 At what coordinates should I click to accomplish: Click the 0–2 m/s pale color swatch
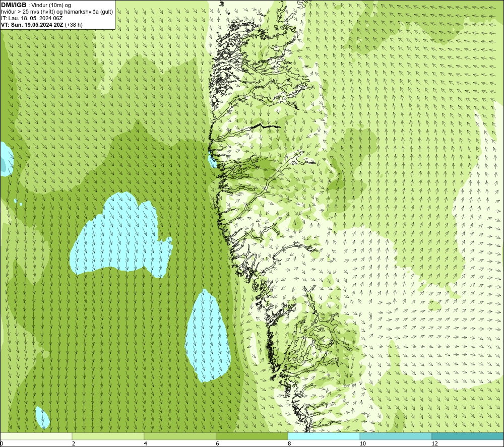coord(36,436)
